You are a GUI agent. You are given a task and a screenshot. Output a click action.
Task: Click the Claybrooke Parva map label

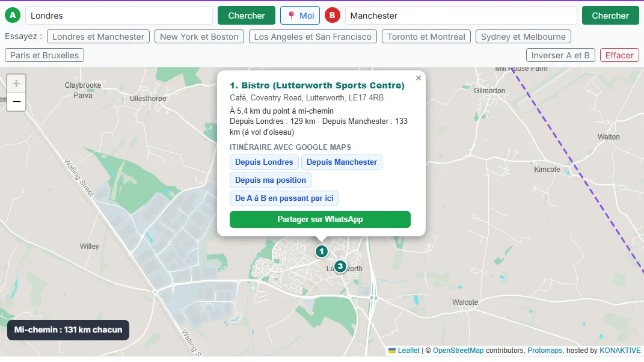pos(82,90)
